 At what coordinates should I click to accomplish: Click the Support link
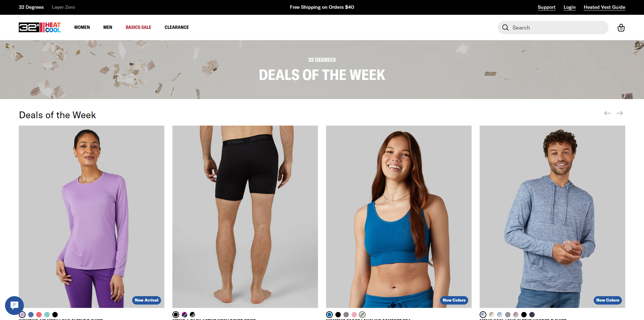tap(546, 7)
